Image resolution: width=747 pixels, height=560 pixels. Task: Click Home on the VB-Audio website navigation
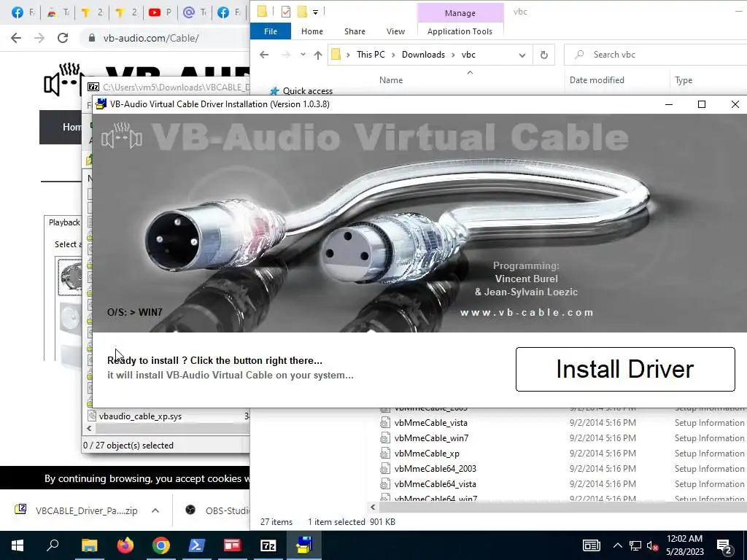(x=71, y=127)
